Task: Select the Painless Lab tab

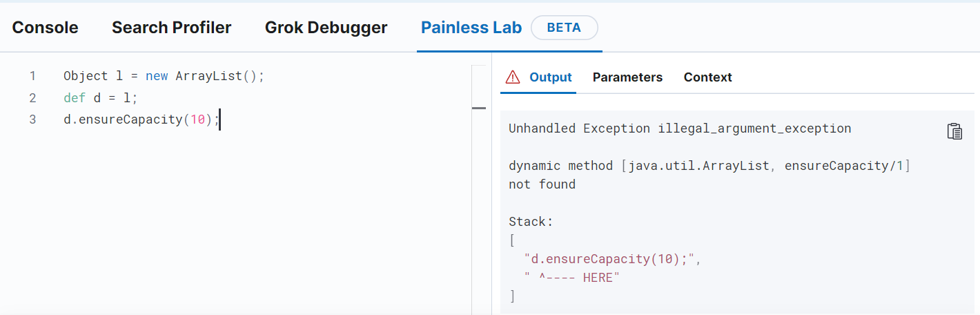Action: (x=471, y=28)
